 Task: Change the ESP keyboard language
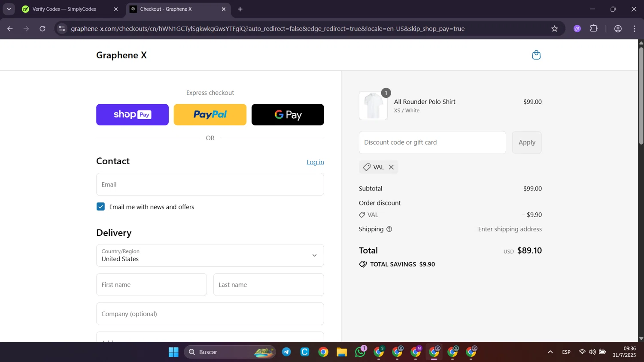[x=566, y=352]
